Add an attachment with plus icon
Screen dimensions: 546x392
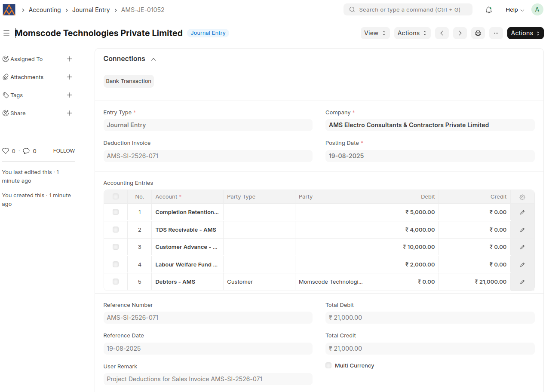click(70, 77)
